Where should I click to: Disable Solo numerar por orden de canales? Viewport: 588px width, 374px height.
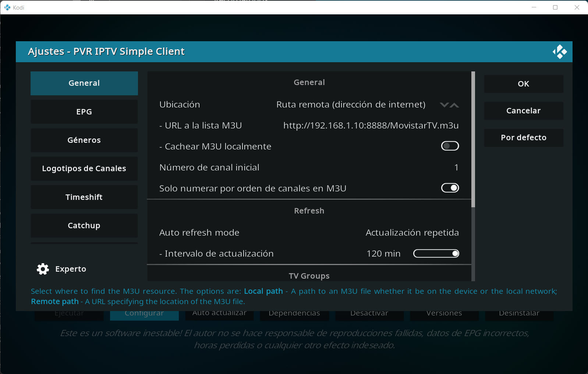450,188
